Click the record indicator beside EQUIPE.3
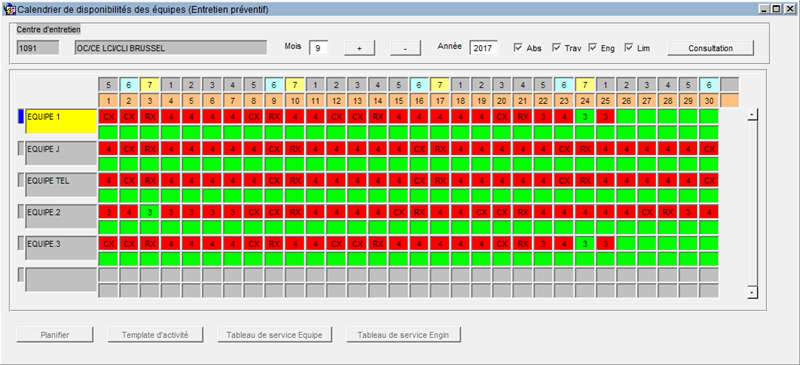The width and height of the screenshot is (800, 365). click(20, 243)
